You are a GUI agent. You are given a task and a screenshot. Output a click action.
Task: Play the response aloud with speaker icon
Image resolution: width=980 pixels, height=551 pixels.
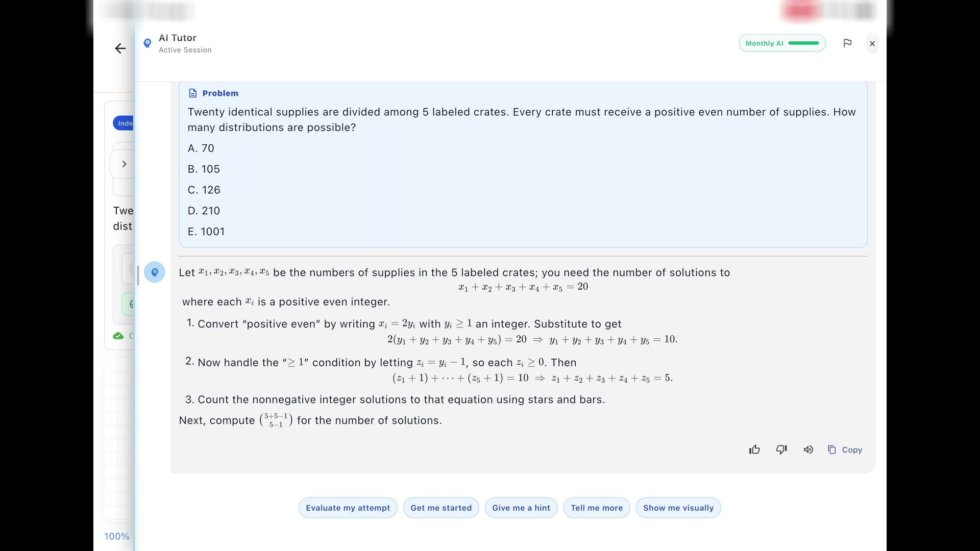[808, 449]
